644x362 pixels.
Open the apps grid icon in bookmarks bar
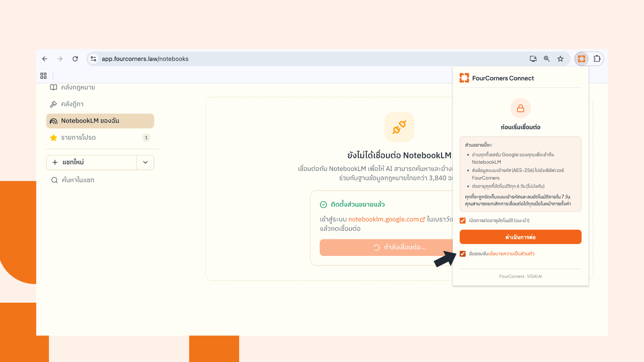point(43,76)
